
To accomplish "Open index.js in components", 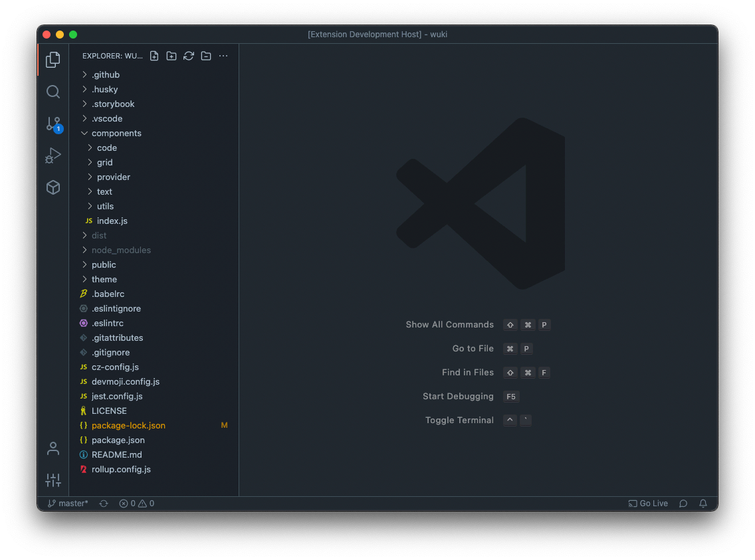I will point(154,221).
